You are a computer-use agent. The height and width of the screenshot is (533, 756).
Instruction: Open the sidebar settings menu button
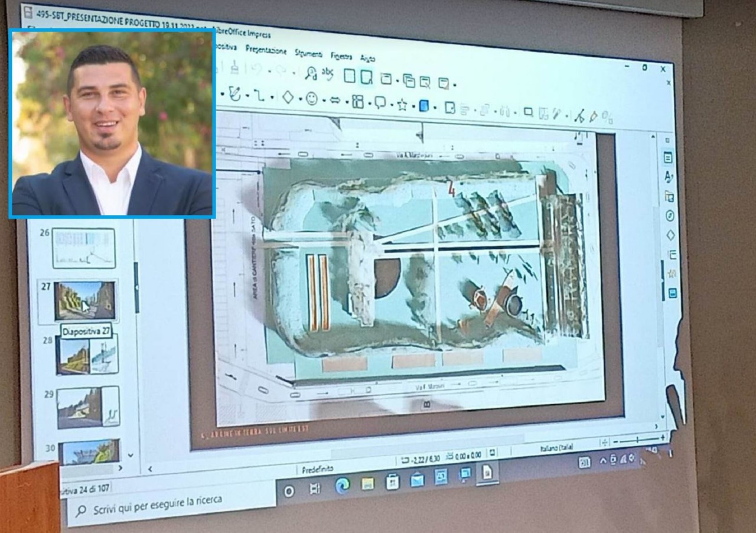tap(667, 141)
